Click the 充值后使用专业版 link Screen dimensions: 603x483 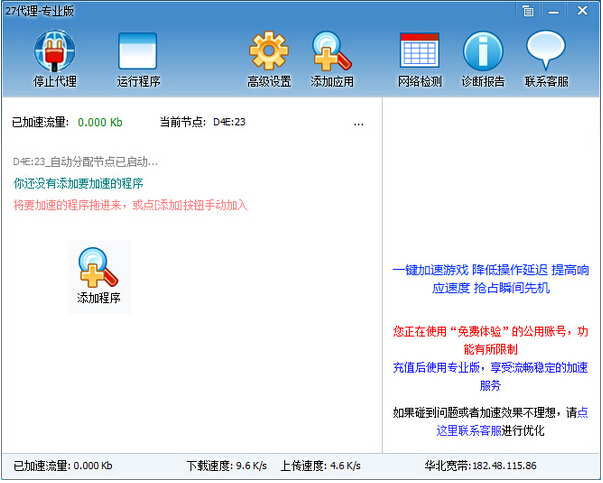tap(490, 376)
